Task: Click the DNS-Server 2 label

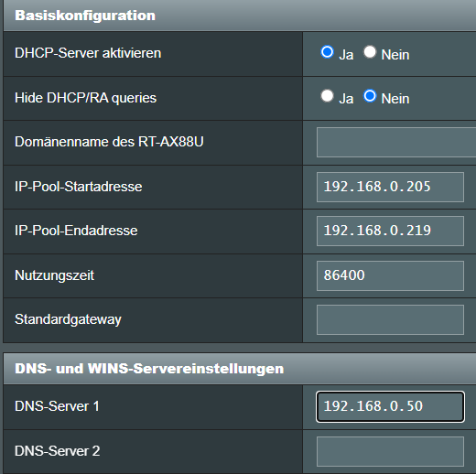Action: pyautogui.click(x=58, y=451)
